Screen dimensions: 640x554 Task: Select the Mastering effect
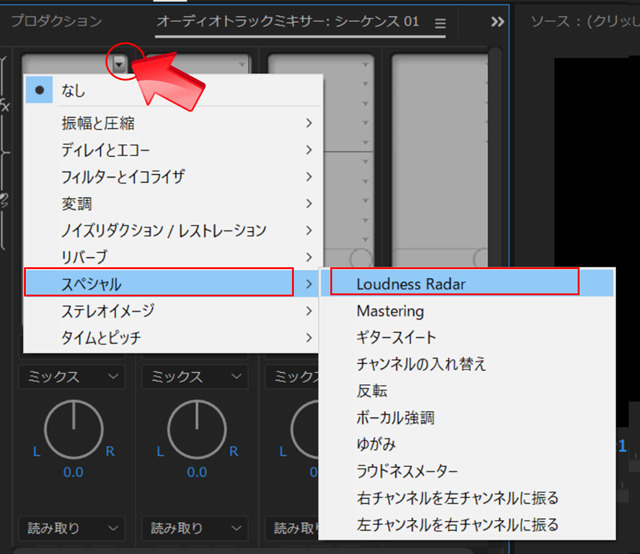(x=467, y=311)
